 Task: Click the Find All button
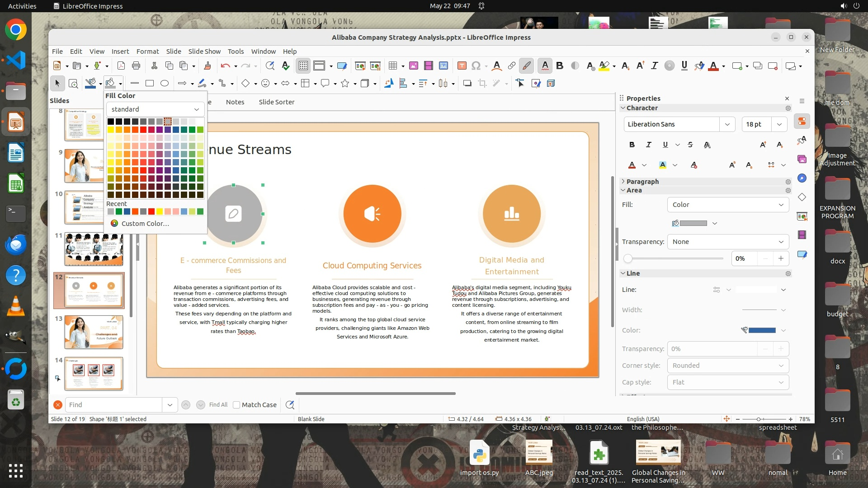click(218, 405)
